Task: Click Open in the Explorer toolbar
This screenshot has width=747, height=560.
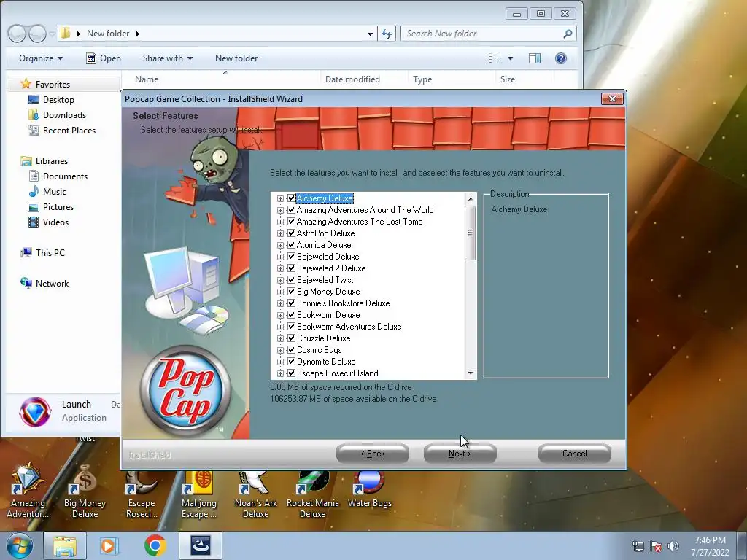Action: pos(104,58)
